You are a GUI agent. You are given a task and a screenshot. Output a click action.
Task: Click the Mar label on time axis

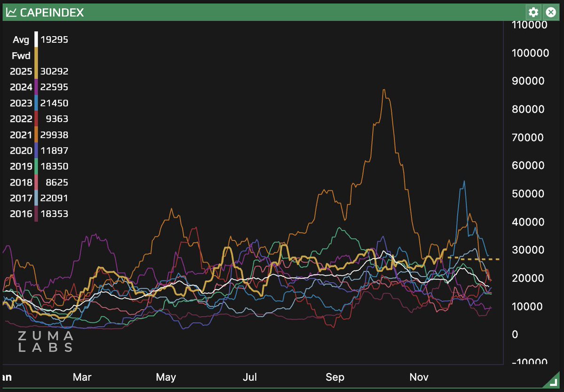coord(83,377)
